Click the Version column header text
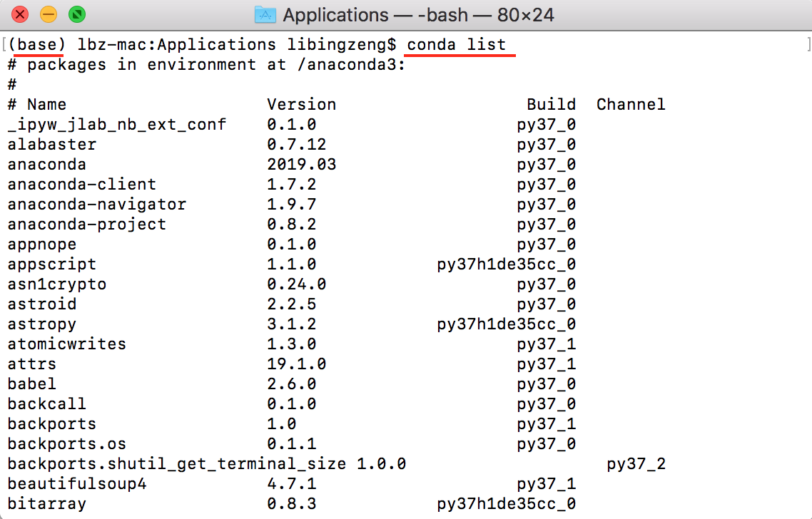This screenshot has width=812, height=519. point(301,104)
